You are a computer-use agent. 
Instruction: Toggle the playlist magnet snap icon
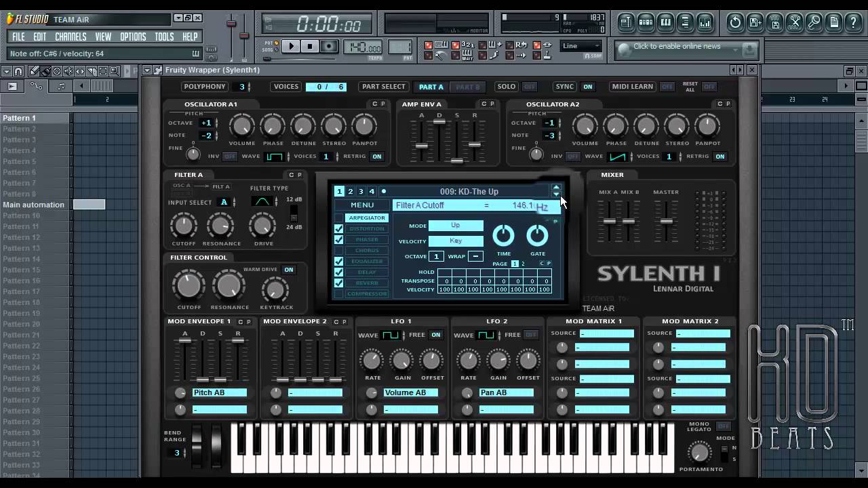pos(18,71)
